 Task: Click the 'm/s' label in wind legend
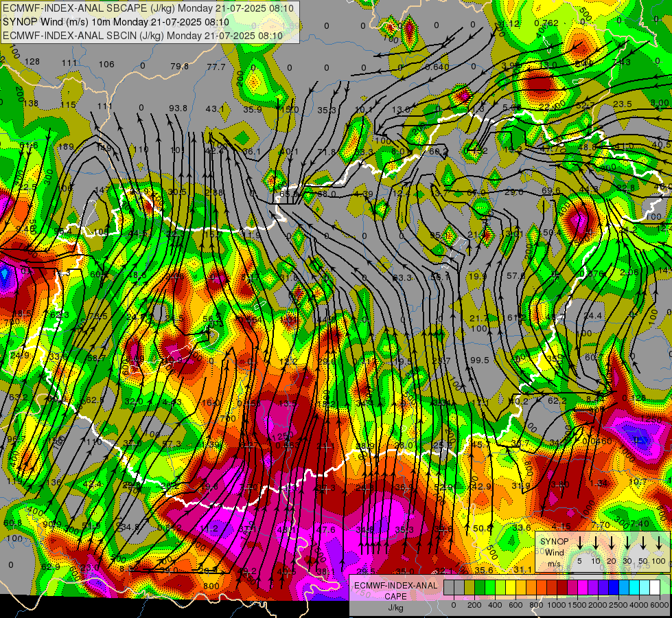click(554, 564)
